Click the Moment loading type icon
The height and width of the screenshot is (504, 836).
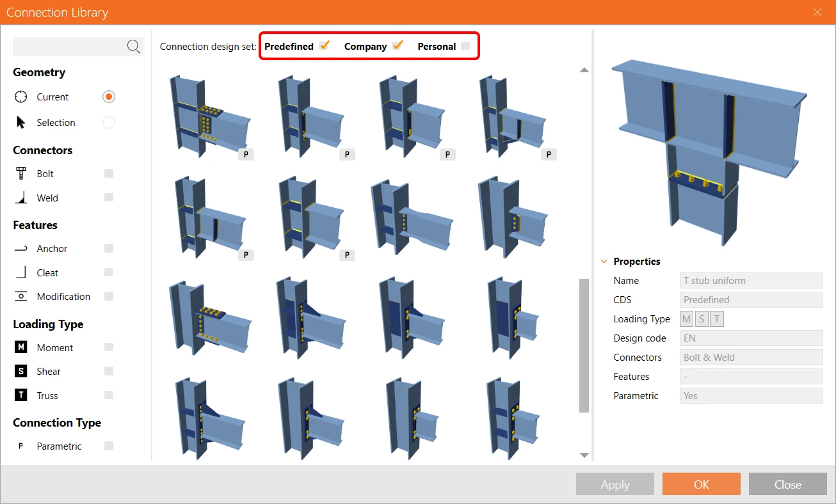coord(21,347)
